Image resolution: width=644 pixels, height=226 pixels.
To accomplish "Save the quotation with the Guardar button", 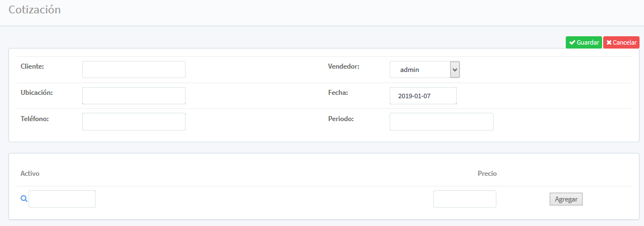I will pyautogui.click(x=584, y=43).
